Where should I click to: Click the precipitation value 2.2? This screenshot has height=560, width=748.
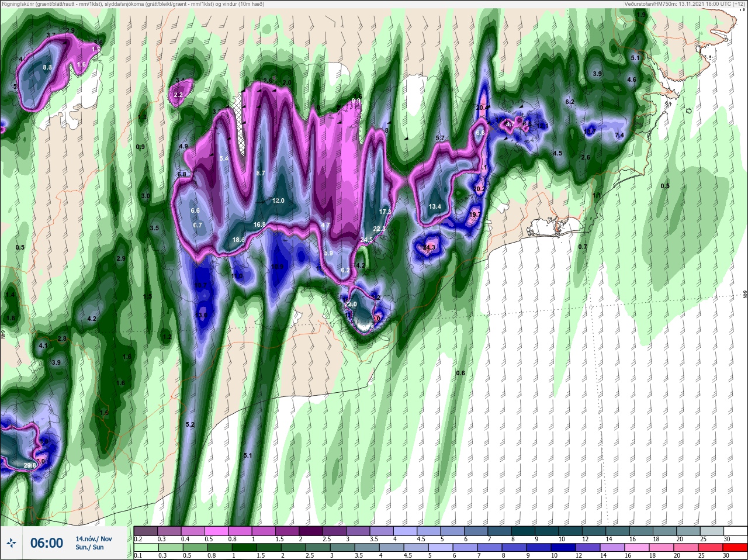tap(178, 95)
